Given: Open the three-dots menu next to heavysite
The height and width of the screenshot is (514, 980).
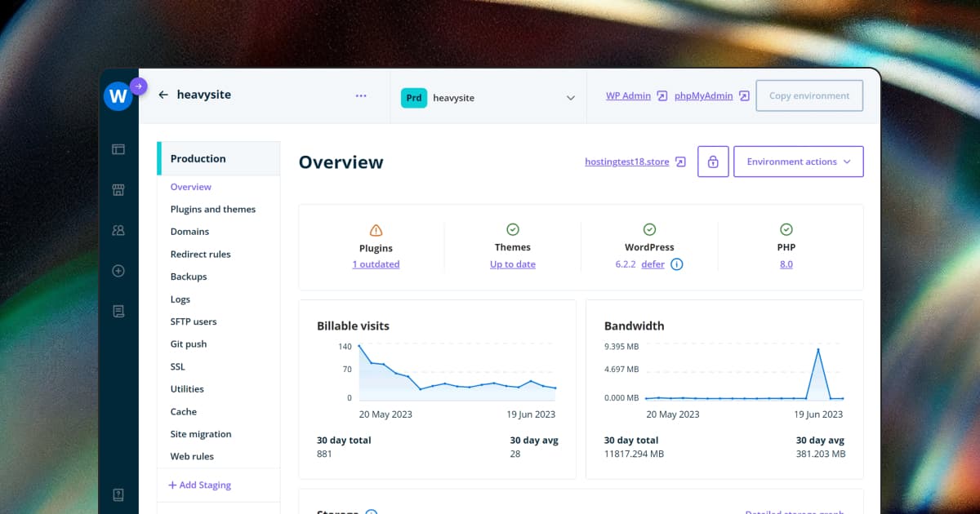Looking at the screenshot, I should coord(361,95).
